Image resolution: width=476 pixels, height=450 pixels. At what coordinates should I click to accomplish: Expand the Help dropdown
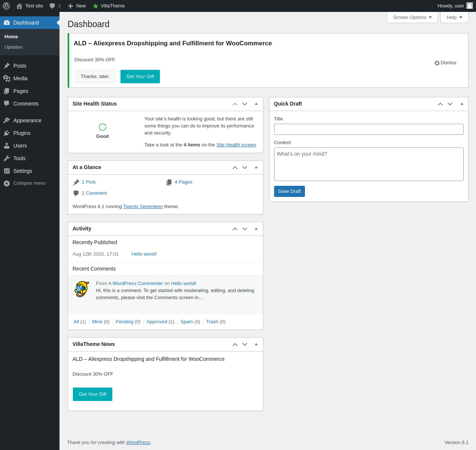[454, 17]
